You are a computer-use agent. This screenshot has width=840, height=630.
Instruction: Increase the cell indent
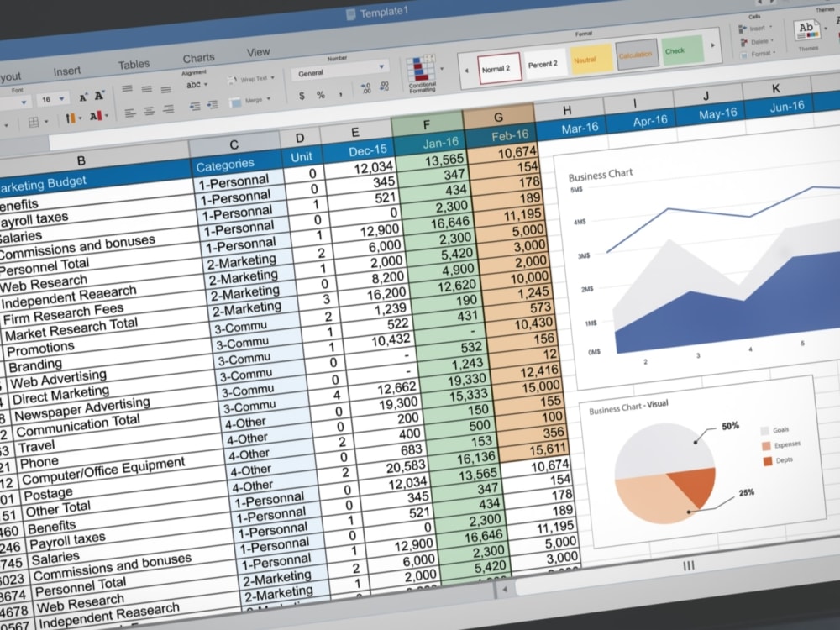[213, 105]
